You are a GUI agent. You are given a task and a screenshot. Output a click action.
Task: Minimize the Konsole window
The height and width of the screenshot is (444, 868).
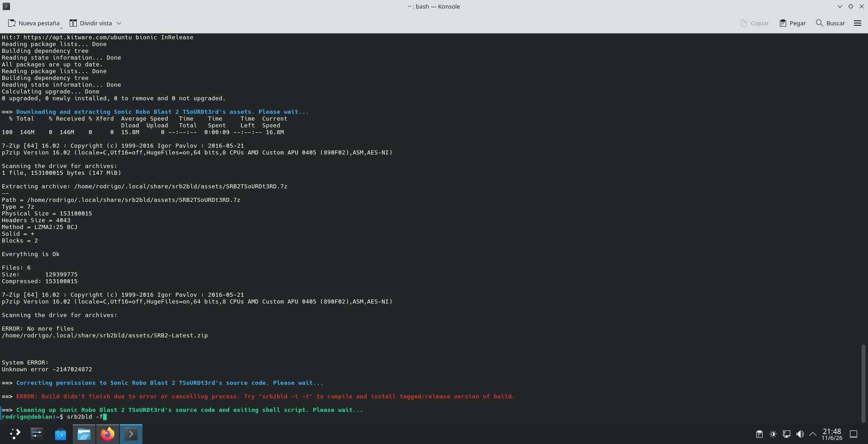(x=840, y=6)
